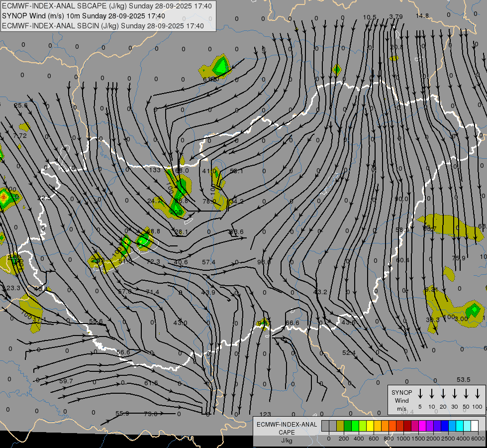Click the wind legend arrow labeled 100
The height and width of the screenshot is (448, 487).
coord(478,394)
